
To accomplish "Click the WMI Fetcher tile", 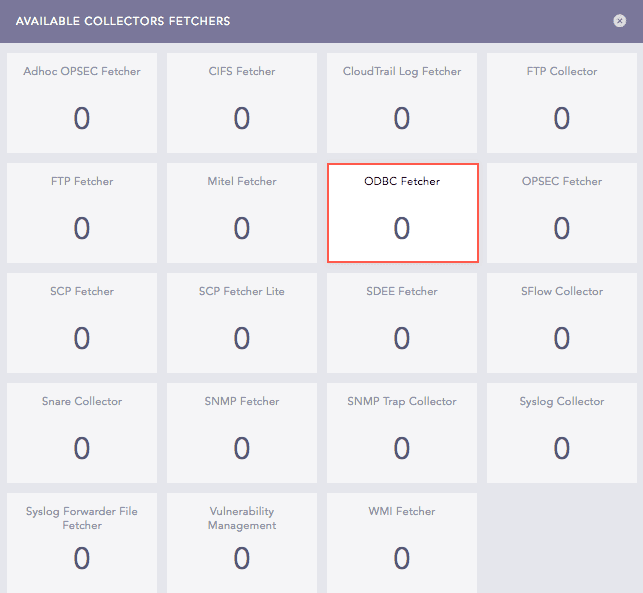I will pos(402,542).
